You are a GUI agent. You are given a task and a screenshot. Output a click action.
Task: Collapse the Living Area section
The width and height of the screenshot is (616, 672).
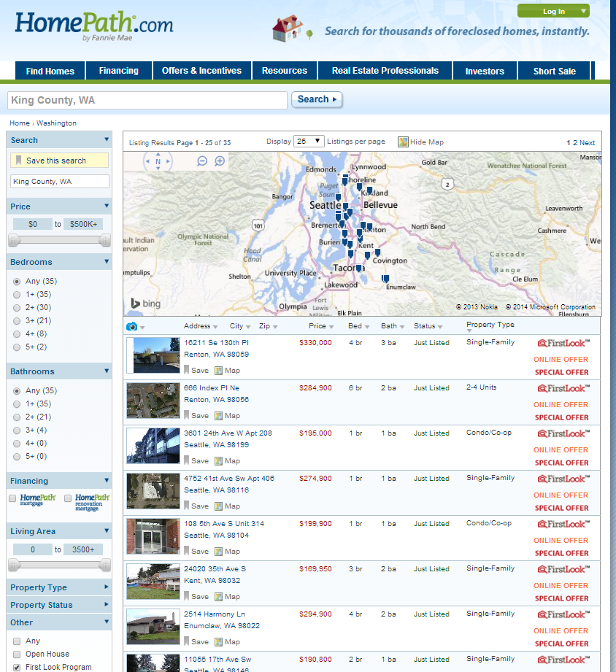107,530
